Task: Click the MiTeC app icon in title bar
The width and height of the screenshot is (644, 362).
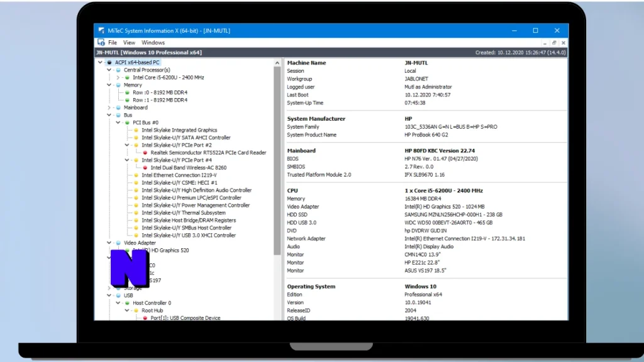Action: (101, 31)
